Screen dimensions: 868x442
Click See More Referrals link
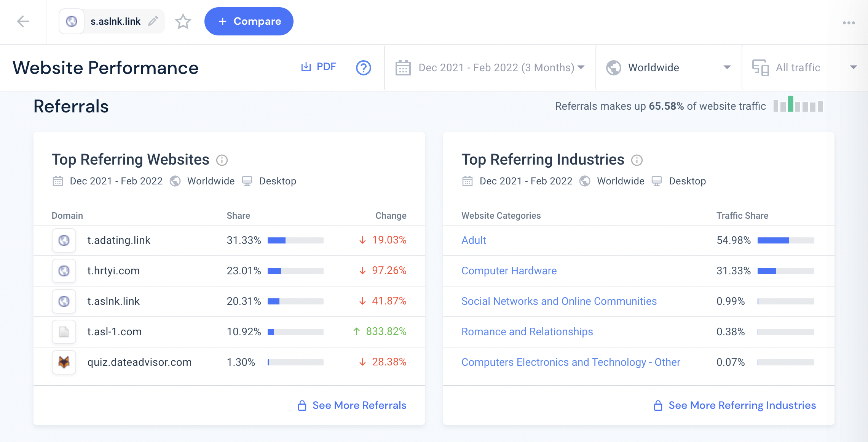click(359, 405)
